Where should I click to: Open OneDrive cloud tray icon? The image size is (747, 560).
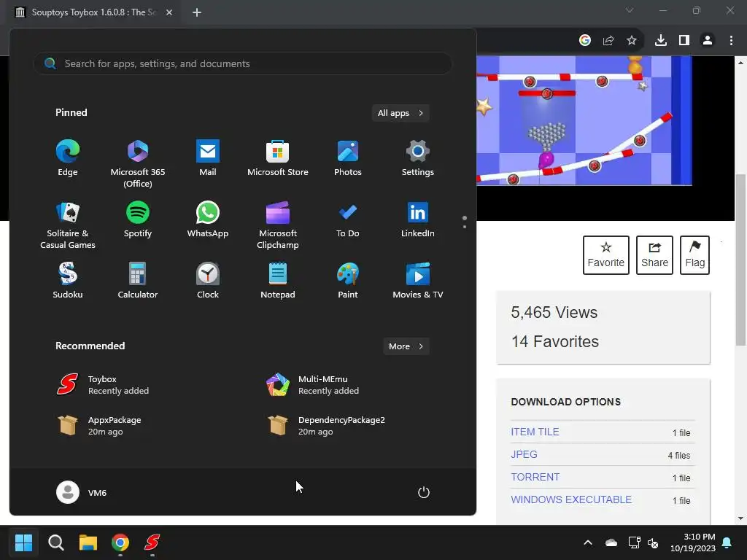tap(611, 542)
